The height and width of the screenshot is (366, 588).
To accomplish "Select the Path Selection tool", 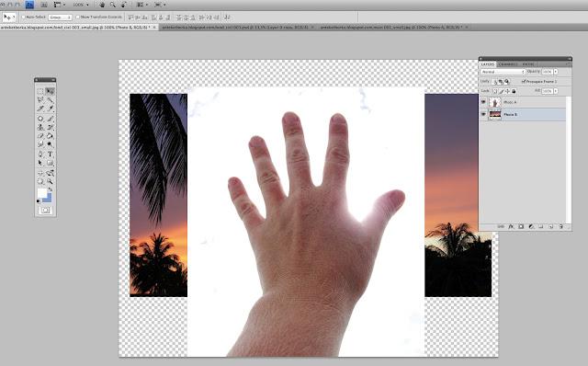I will pos(40,163).
